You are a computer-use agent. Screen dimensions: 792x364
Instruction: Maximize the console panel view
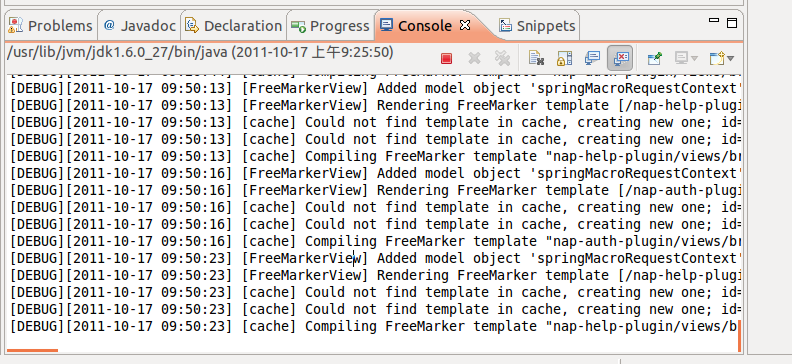click(732, 23)
